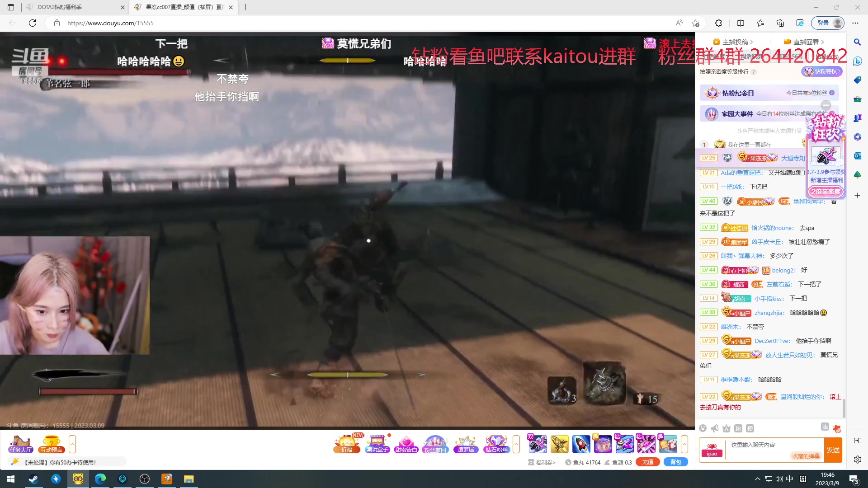The height and width of the screenshot is (488, 868).
Task: Open 收藏的弹幕 saved danmaku button
Action: tap(806, 456)
